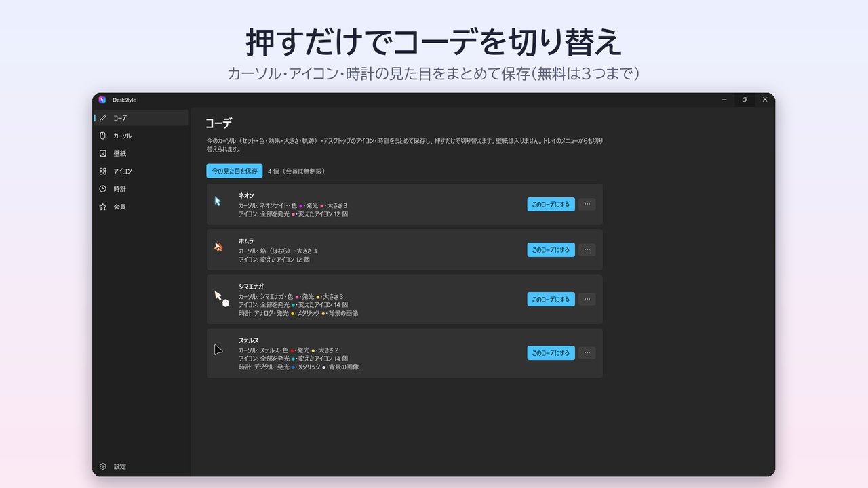The height and width of the screenshot is (488, 868).
Task: Click the シマエナガ outfit title text
Action: (251, 287)
